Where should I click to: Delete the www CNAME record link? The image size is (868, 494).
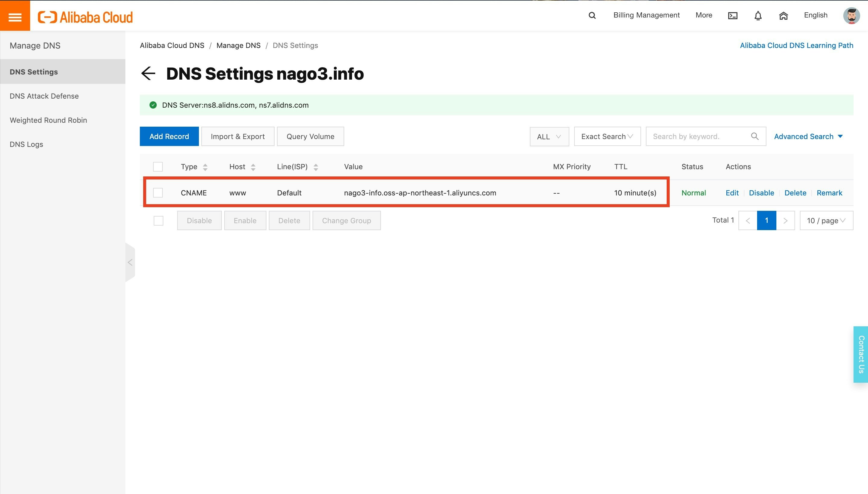coord(795,193)
